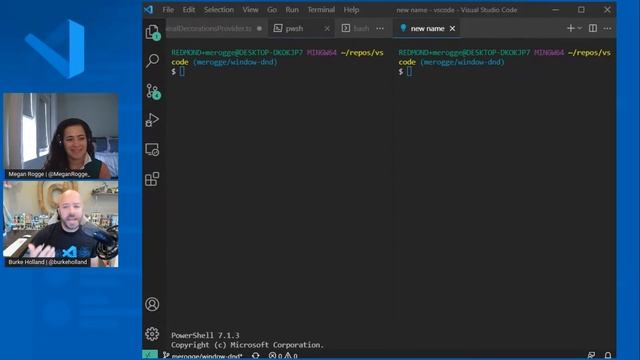
Task: Open remote window indicator in status bar
Action: (150, 355)
